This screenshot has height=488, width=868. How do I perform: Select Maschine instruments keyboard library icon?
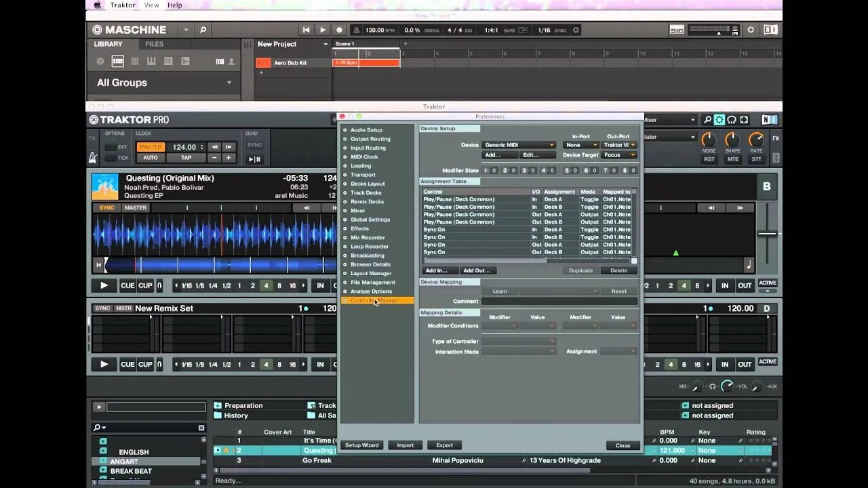[x=151, y=61]
